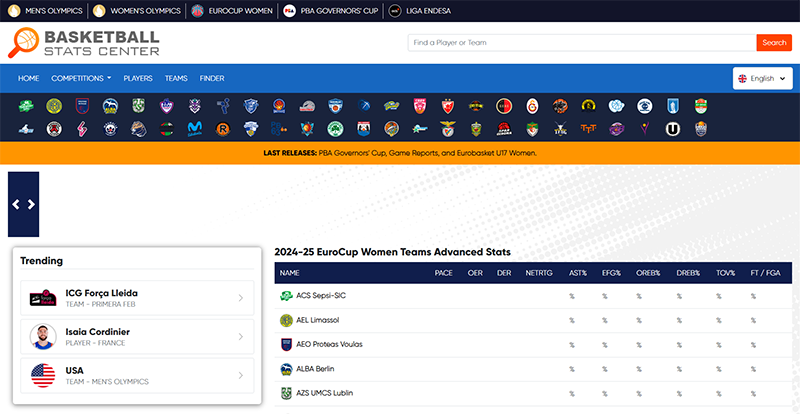Sort table by NAME column header

tap(289, 273)
